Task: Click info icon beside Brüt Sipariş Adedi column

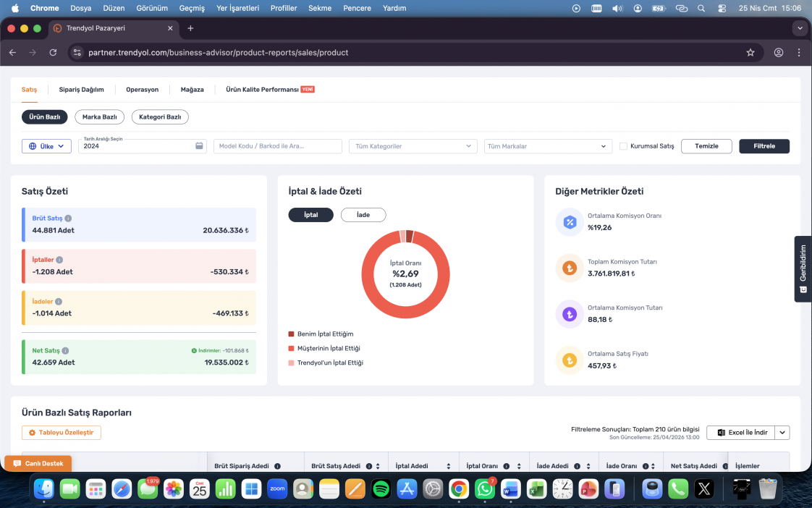Action: pos(278,466)
